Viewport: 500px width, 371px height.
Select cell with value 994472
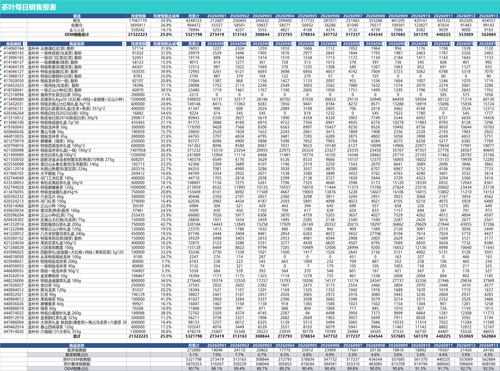point(194,25)
